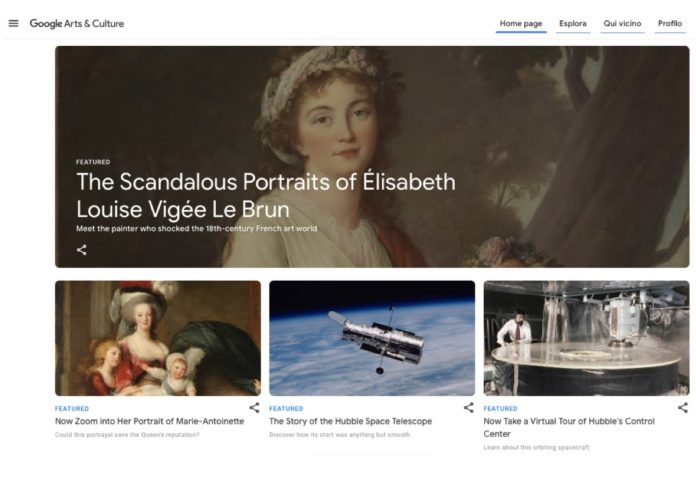Open the Hubble telescope in orbit thumbnail
This screenshot has width=696, height=479.
372,338
